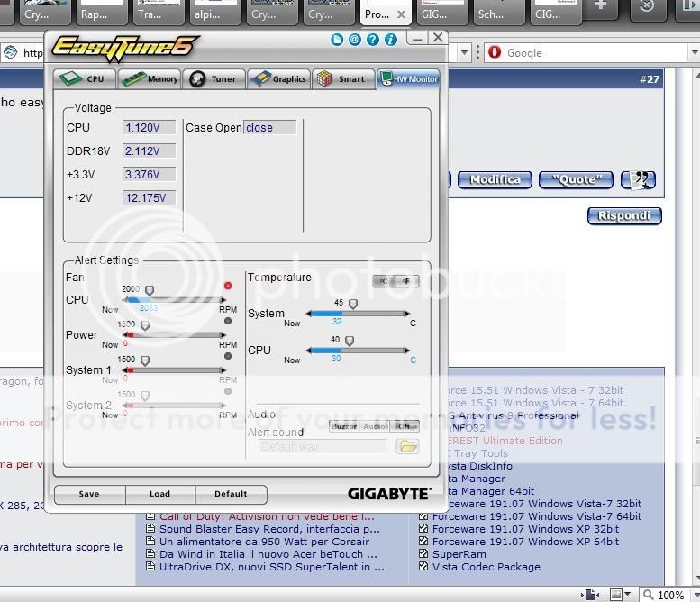Browse for alert sound with folder icon
The width and height of the screenshot is (700, 602).
coord(407,446)
